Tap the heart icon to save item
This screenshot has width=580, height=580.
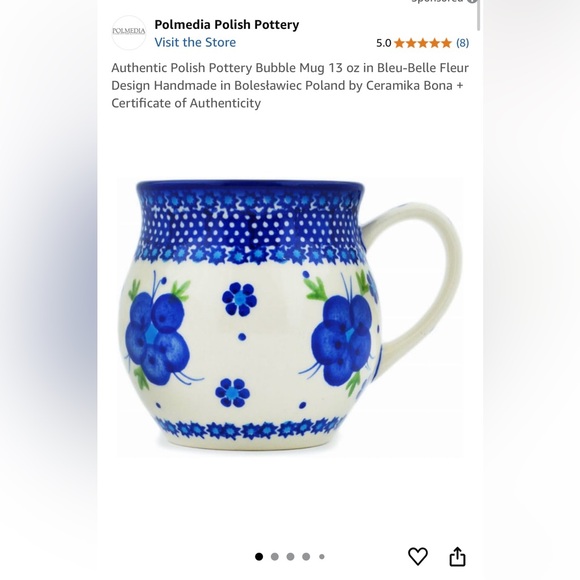point(418,556)
